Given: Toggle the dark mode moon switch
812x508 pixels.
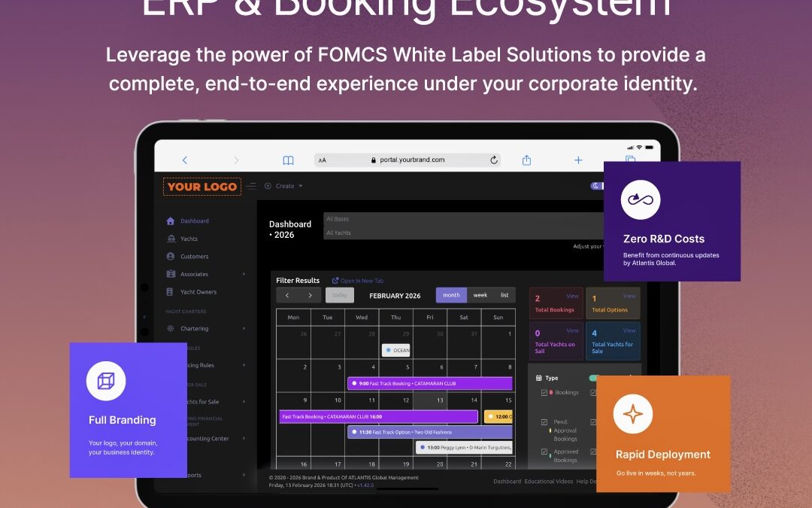Looking at the screenshot, I should 597,186.
